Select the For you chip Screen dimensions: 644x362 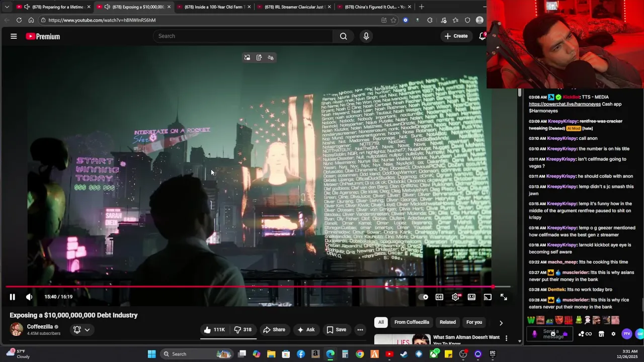[x=474, y=322]
